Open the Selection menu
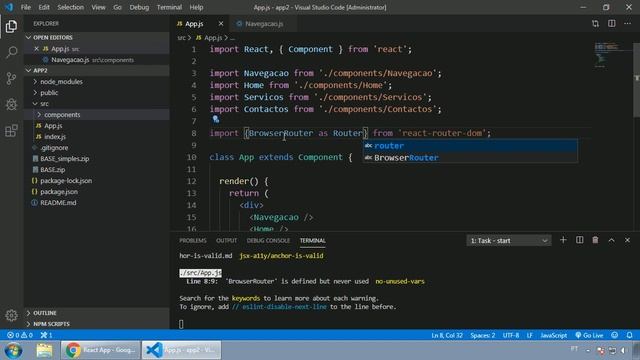This screenshot has height=360, width=640. [70, 7]
